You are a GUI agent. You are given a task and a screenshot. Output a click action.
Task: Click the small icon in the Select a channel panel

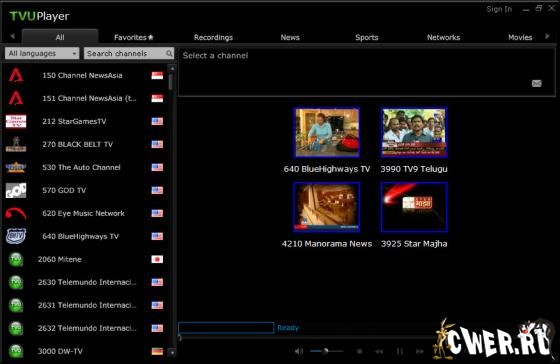pyautogui.click(x=536, y=83)
